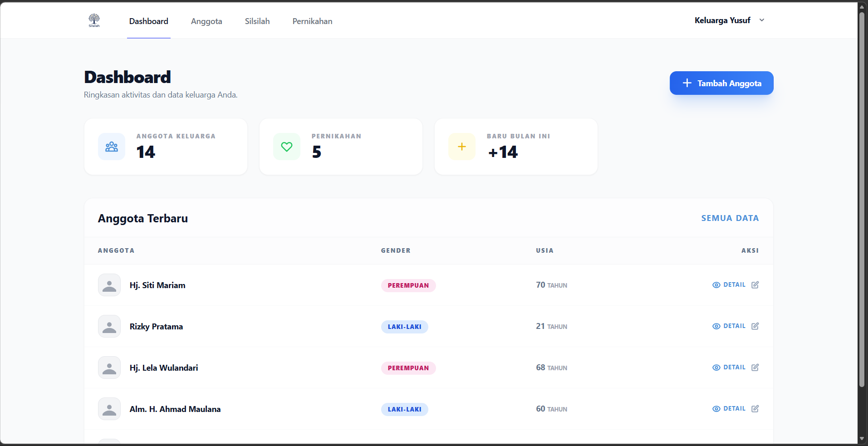Viewport: 868px width, 446px height.
Task: Click the scrollbar down arrow
Action: pyautogui.click(x=862, y=439)
